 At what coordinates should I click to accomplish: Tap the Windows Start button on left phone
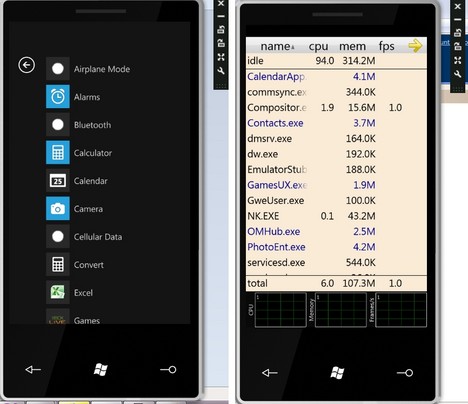click(x=100, y=370)
